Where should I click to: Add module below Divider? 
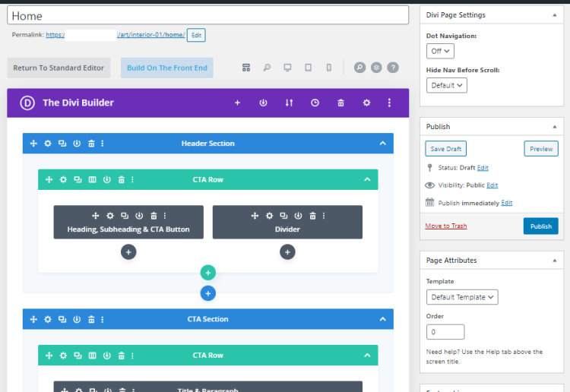pyautogui.click(x=287, y=252)
